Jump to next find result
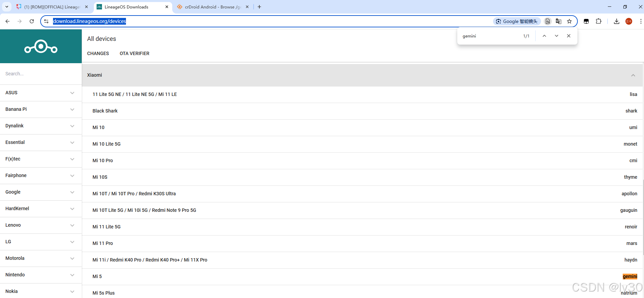This screenshot has width=644, height=298. tap(557, 36)
